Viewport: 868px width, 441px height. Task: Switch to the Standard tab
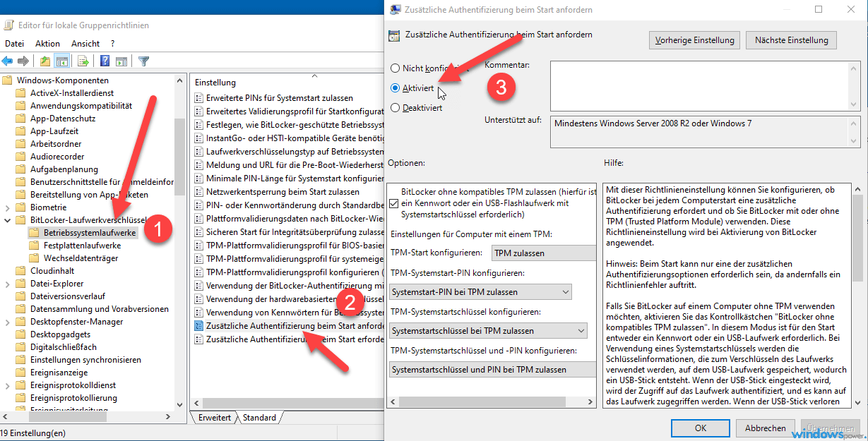(x=259, y=418)
